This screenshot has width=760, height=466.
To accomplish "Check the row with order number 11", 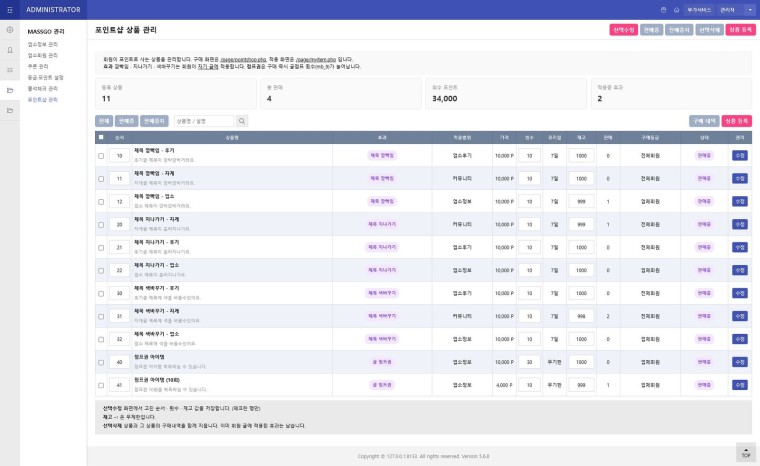I will click(x=101, y=178).
